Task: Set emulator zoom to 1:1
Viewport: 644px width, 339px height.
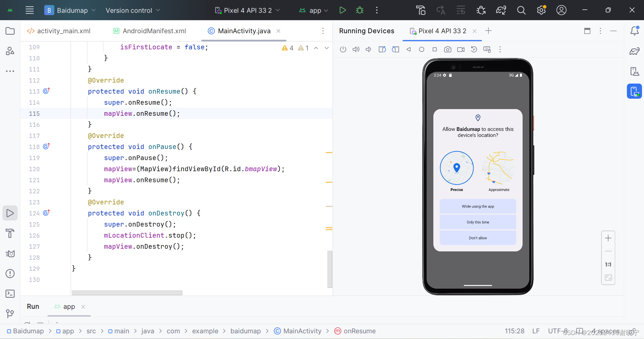Action: (608, 264)
